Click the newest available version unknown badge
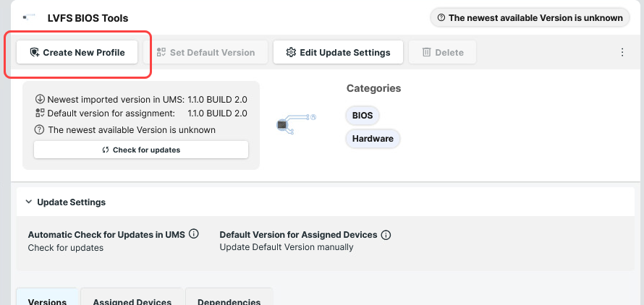The height and width of the screenshot is (305, 644). coord(529,17)
